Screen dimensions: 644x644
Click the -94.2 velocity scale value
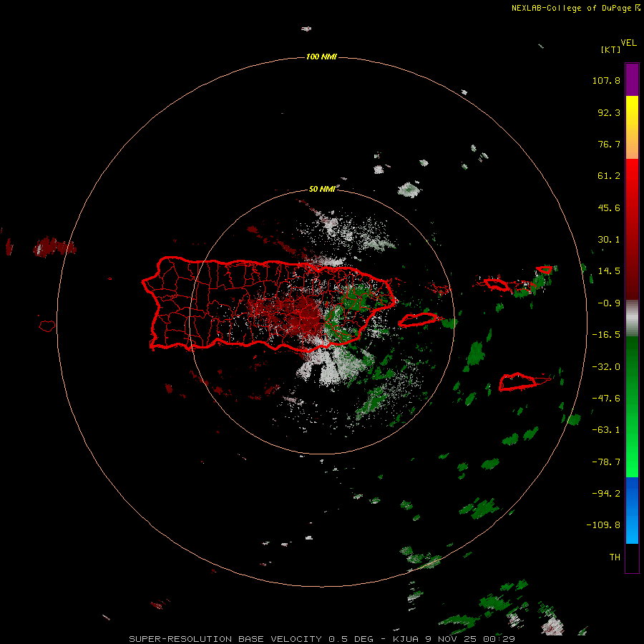(x=606, y=494)
